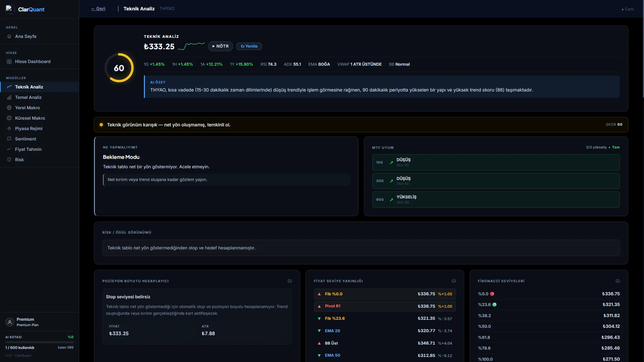Viewport: 644px width, 362px height.
Task: Click the Canlı live indicator
Action: pyautogui.click(x=628, y=9)
